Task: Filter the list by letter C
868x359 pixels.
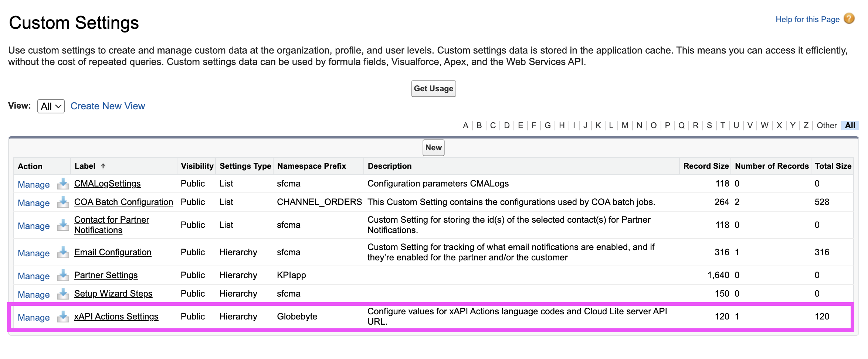Action: pos(493,126)
